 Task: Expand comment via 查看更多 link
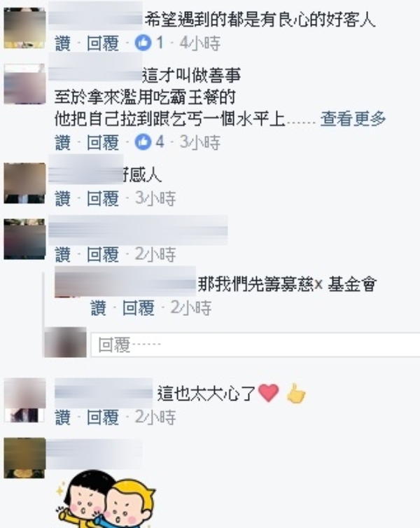[353, 119]
